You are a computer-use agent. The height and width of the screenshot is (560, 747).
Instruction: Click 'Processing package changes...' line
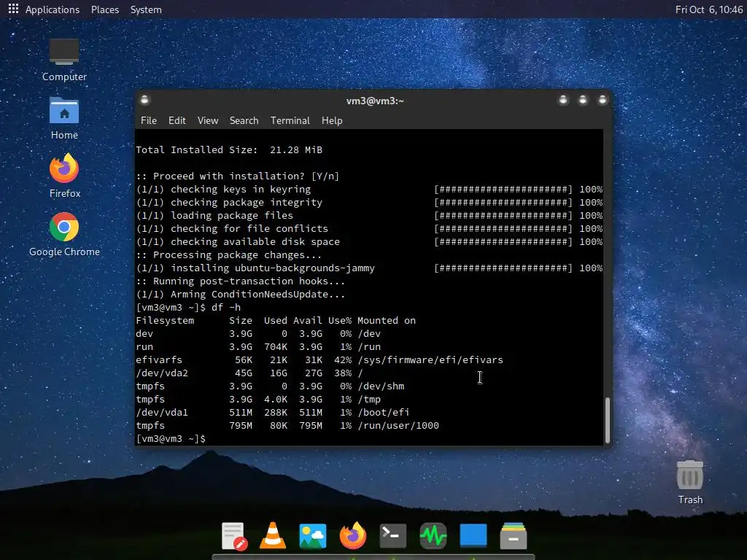click(x=228, y=255)
